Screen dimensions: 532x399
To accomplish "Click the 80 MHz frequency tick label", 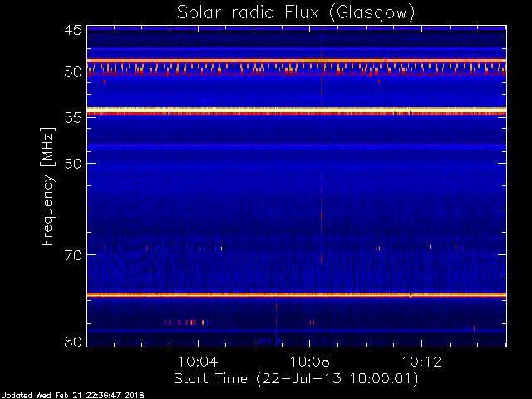I will click(x=72, y=341).
